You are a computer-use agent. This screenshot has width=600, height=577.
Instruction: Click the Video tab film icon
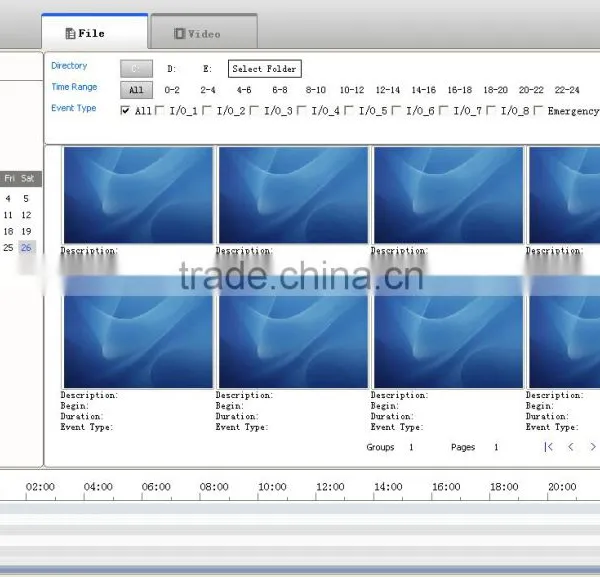[x=179, y=34]
